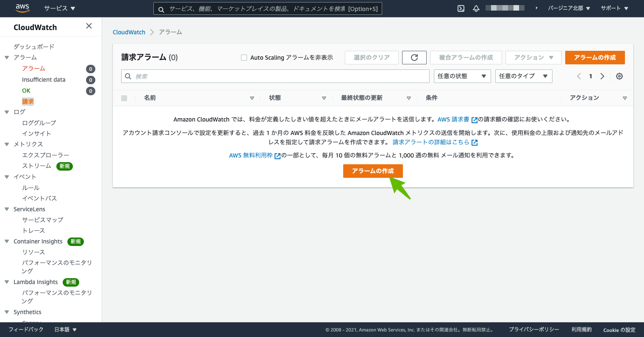Click the フィードバック footer link
The width and height of the screenshot is (644, 337).
26,329
